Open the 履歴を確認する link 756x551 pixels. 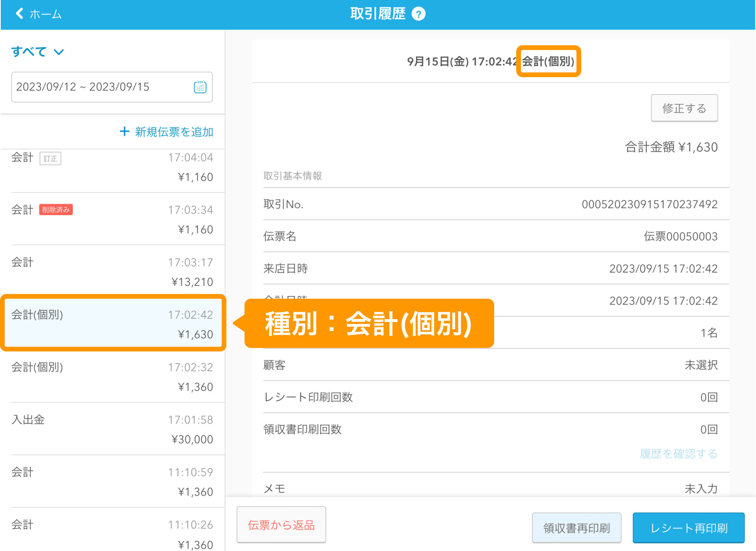click(678, 454)
